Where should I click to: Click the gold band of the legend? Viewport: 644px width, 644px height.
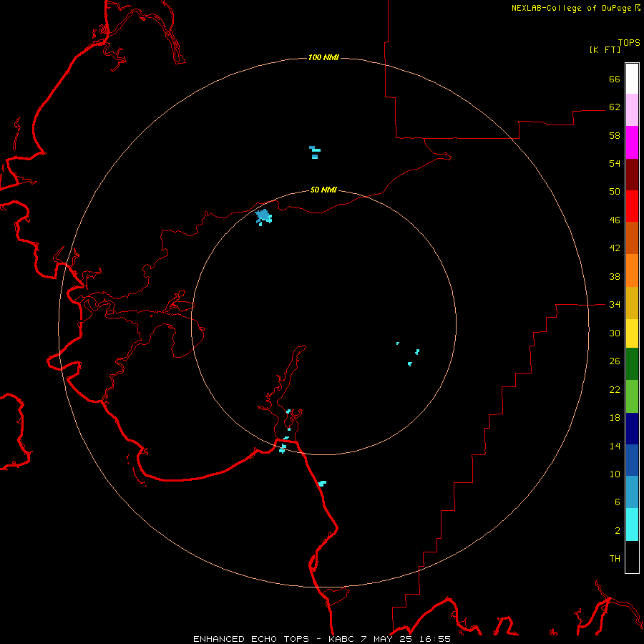(x=632, y=303)
